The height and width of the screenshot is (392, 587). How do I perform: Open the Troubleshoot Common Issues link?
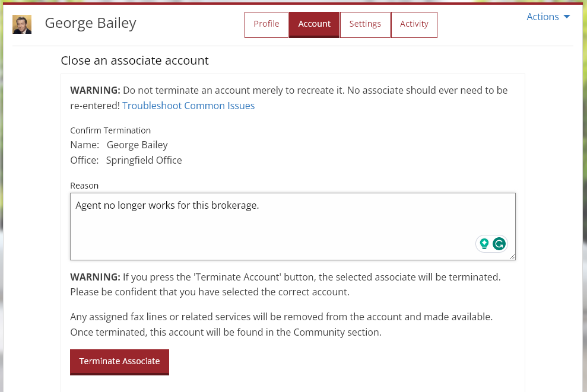click(x=188, y=105)
